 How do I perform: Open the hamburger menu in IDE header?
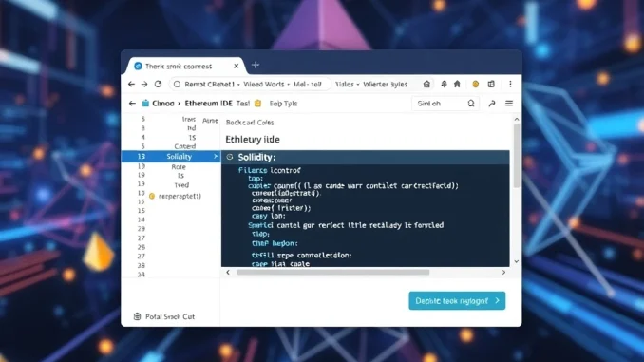(509, 104)
